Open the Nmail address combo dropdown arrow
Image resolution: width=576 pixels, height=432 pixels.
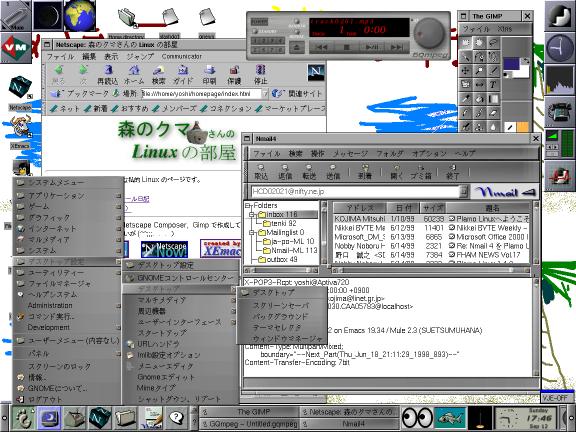[464, 191]
